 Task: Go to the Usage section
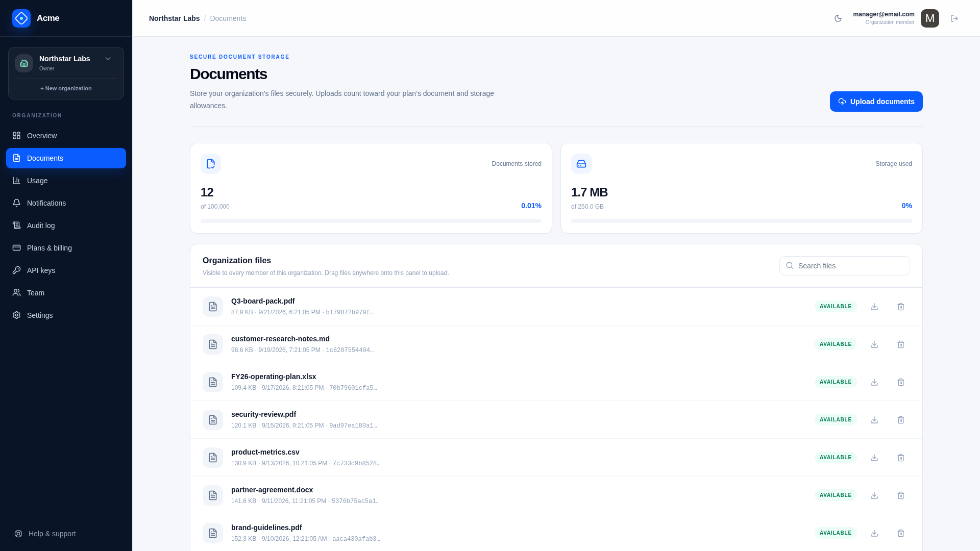(66, 181)
